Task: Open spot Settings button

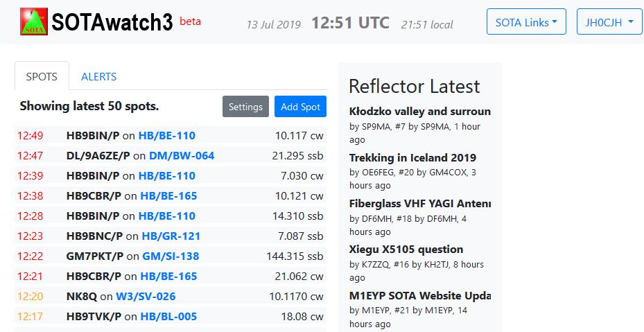Action: coord(245,107)
